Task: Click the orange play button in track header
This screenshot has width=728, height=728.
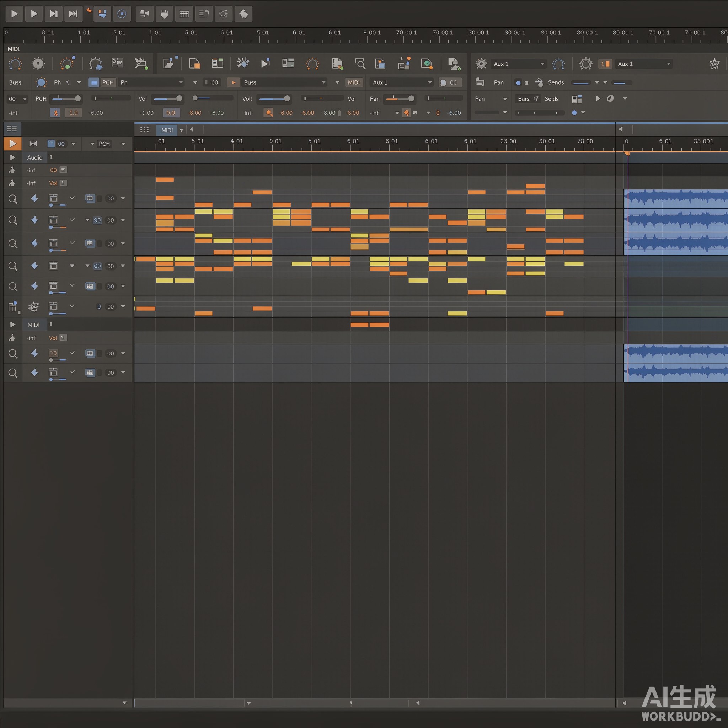Action: pyautogui.click(x=12, y=144)
